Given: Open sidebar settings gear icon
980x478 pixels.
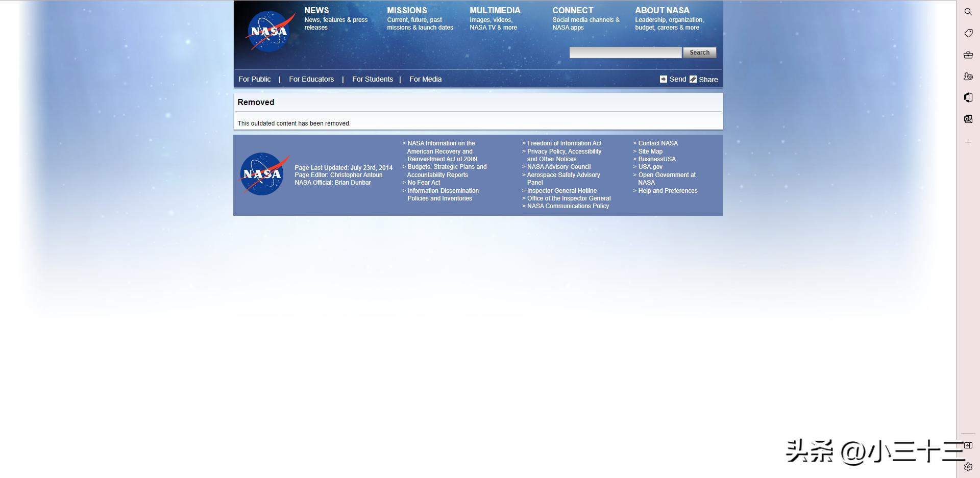Looking at the screenshot, I should 968,467.
